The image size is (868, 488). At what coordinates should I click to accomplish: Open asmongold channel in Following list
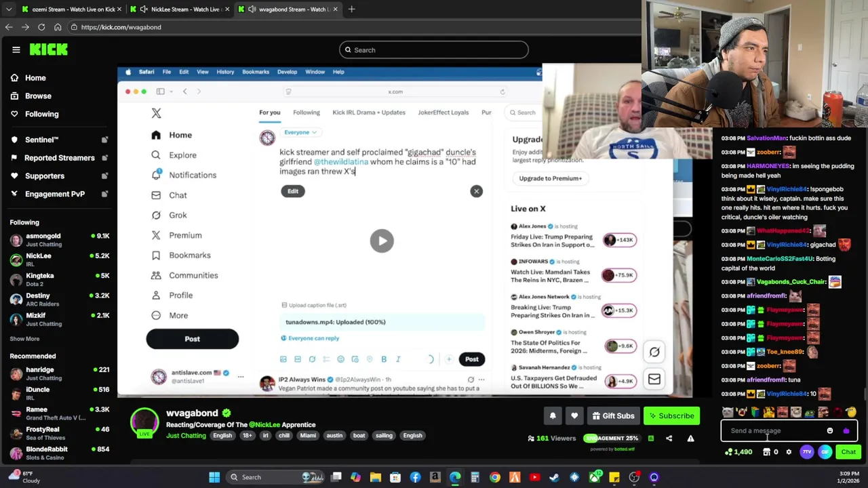point(58,239)
